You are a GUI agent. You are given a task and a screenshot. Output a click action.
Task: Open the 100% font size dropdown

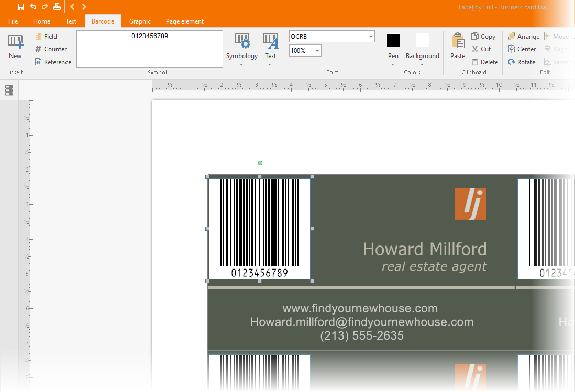point(317,51)
